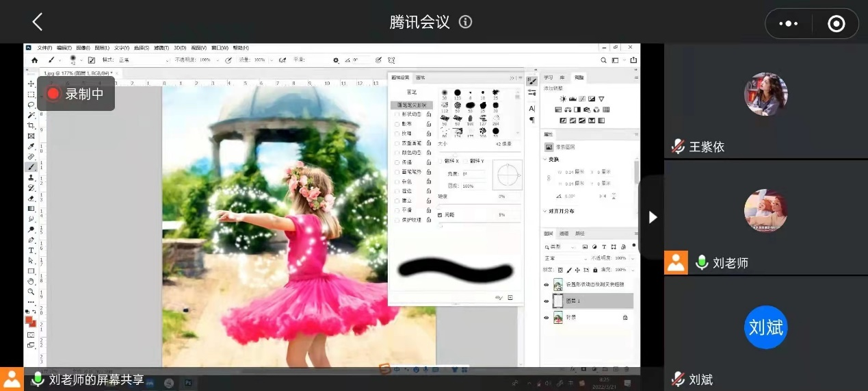Click the foreground color swatch
Screen dimensions: 868x391
[29, 320]
